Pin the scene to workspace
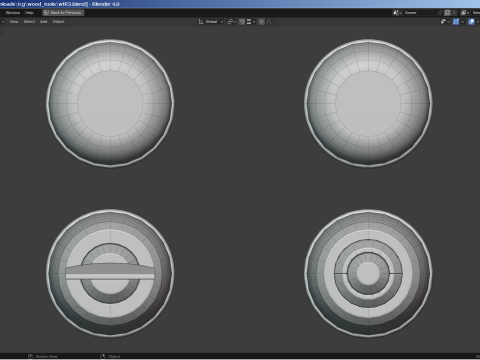Screen dimensions: 480x360 tap(440, 13)
